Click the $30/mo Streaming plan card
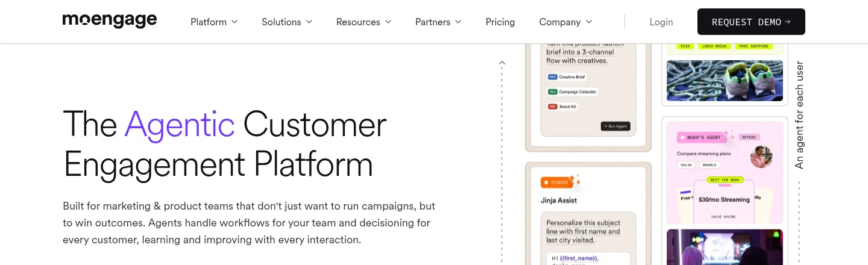This screenshot has width=868, height=265. [x=724, y=203]
